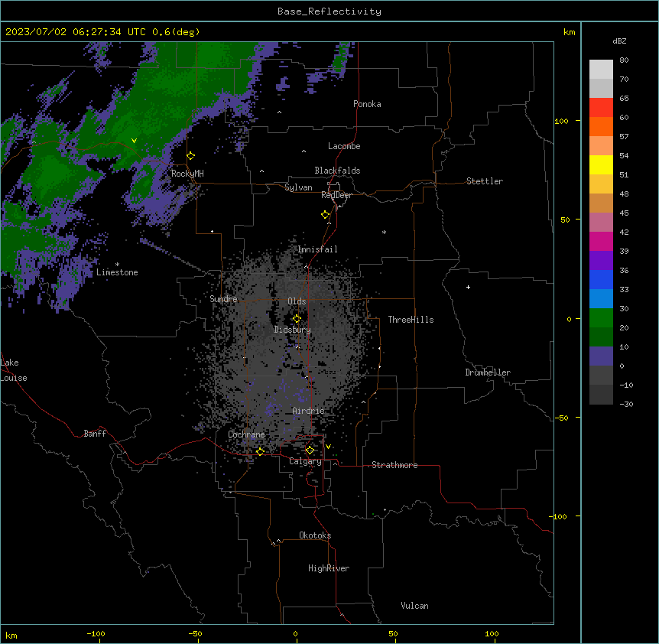This screenshot has height=644, width=659.
Task: Click the Airdrie city label
Action: pos(309,411)
